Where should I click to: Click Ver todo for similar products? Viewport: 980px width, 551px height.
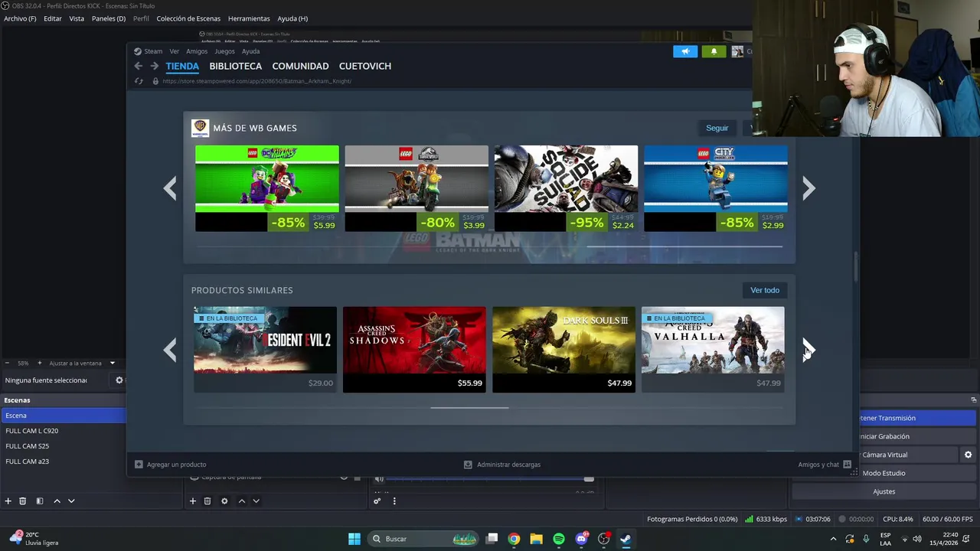click(x=765, y=290)
